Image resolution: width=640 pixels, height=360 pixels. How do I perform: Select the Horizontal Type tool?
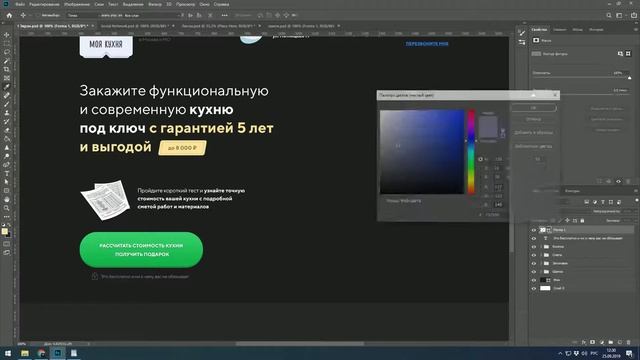tap(7, 173)
